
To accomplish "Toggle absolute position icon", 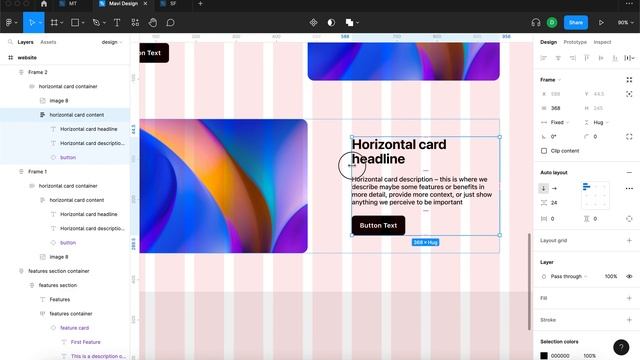I will point(629,94).
